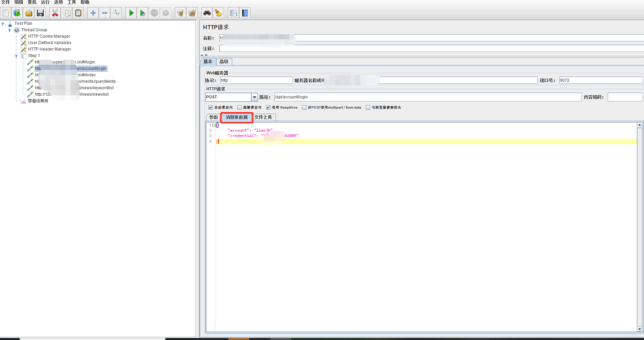The image size is (644, 340).
Task: Save the test plan with the disk icon
Action: [x=40, y=13]
